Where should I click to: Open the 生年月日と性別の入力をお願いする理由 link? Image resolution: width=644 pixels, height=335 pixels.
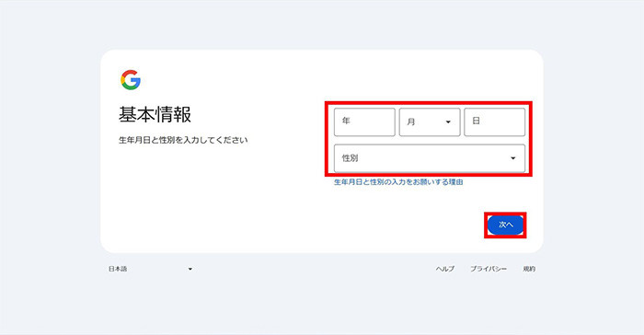click(x=398, y=182)
